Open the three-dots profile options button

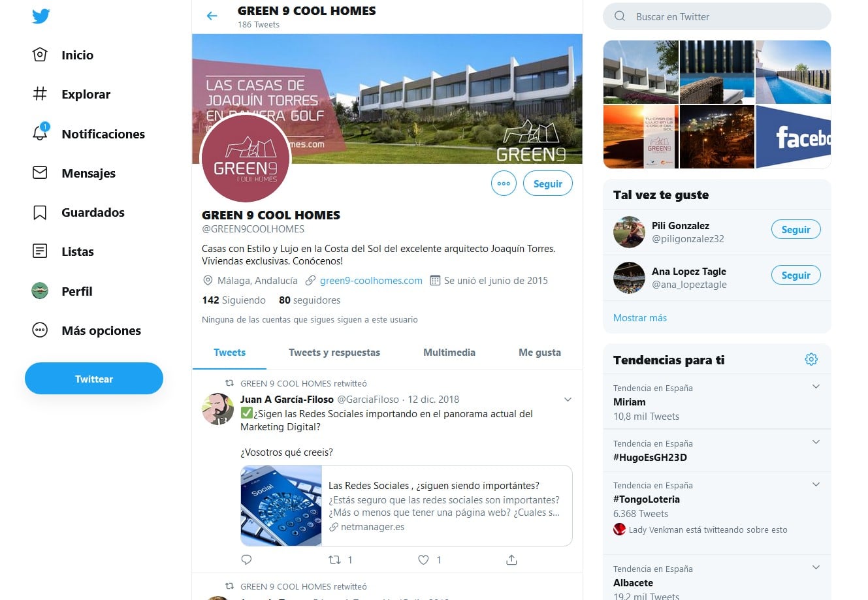[504, 183]
